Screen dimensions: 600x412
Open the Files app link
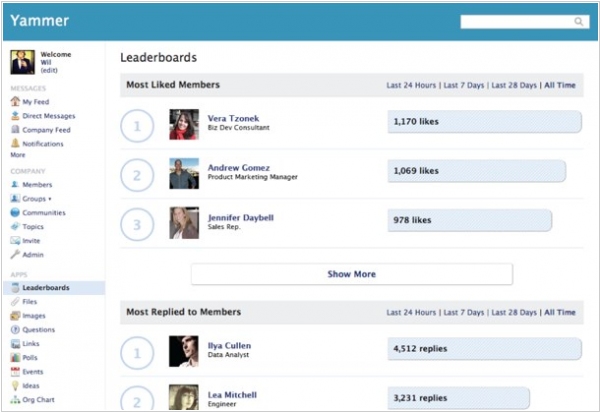(x=29, y=302)
